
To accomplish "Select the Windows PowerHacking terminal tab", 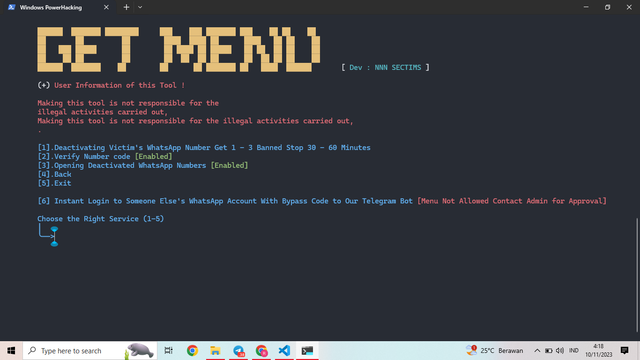I will tap(58, 7).
